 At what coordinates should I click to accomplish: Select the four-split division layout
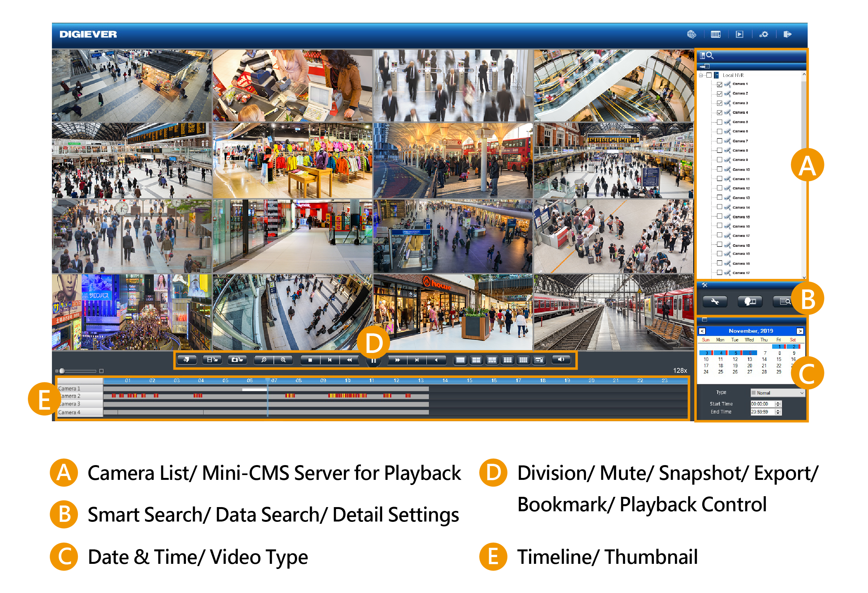pyautogui.click(x=476, y=360)
